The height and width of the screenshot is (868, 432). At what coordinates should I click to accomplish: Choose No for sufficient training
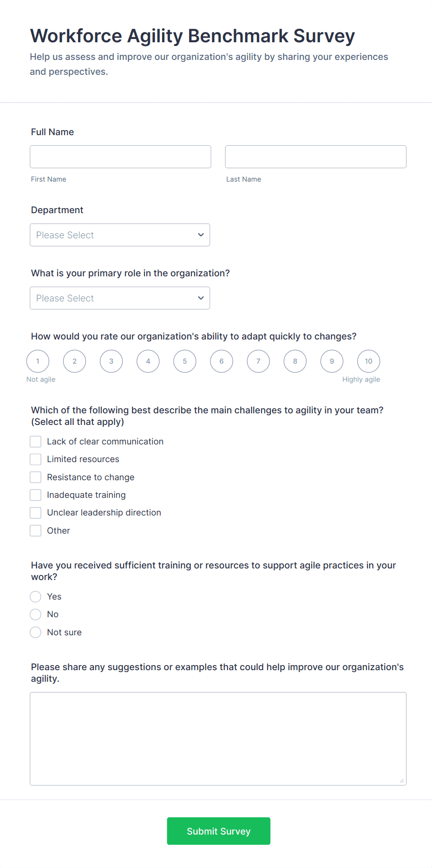[36, 614]
